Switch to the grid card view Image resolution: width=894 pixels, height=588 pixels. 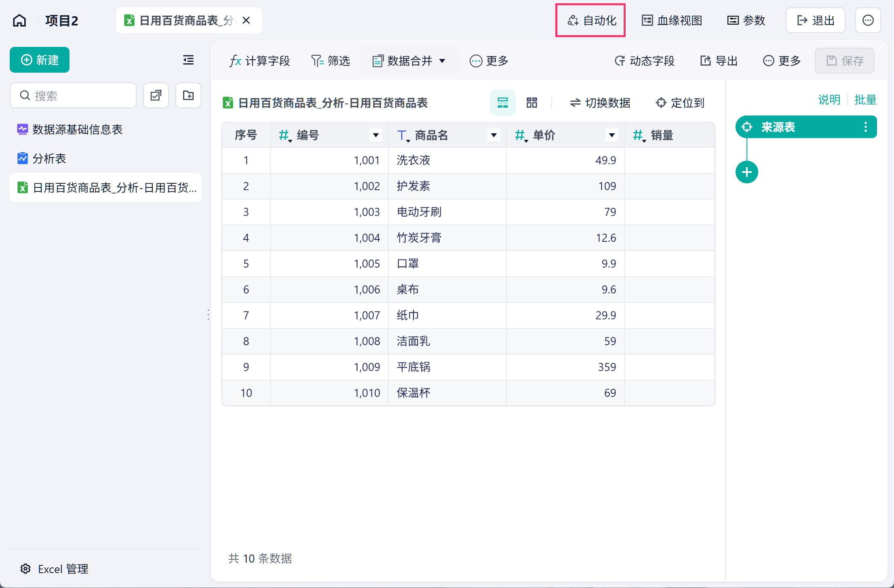click(x=532, y=103)
